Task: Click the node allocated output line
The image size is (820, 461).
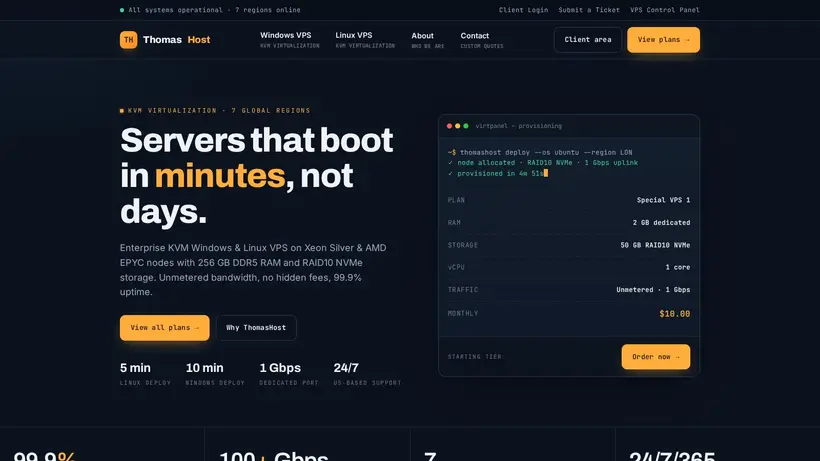Action: point(543,163)
